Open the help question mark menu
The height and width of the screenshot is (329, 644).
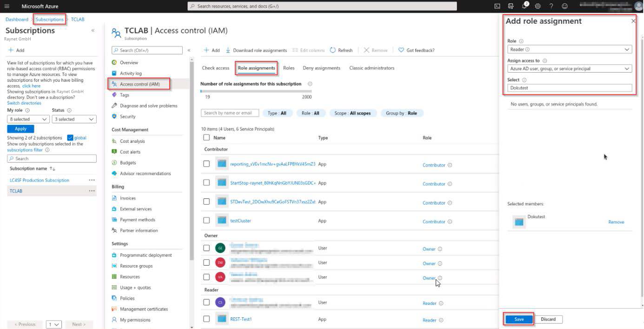[551, 6]
